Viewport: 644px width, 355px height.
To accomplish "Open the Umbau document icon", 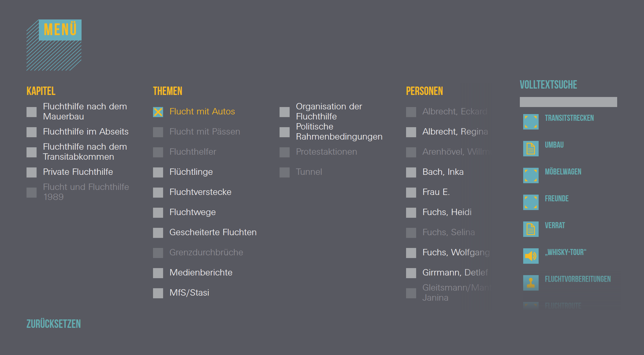I will pos(531,149).
